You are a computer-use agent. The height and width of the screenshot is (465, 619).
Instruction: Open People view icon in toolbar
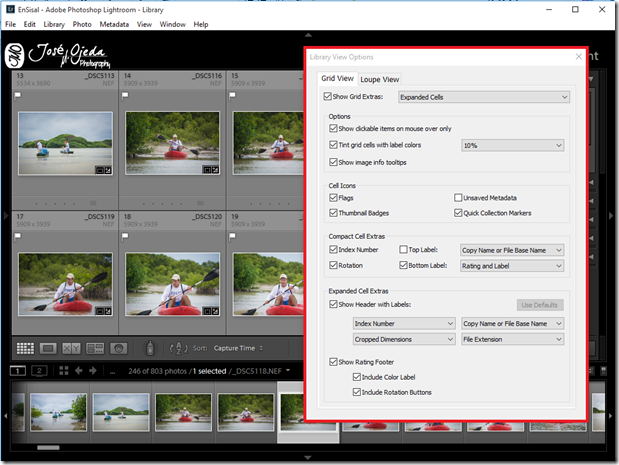coord(118,348)
